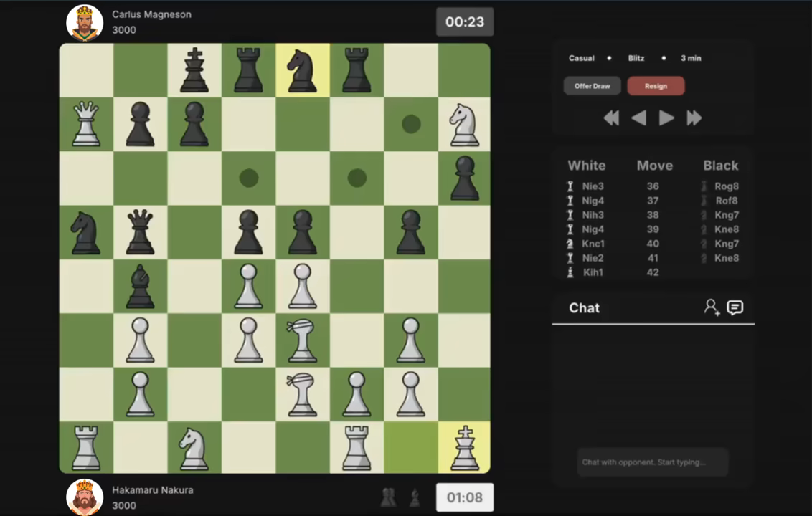Image resolution: width=812 pixels, height=516 pixels.
Task: Move knight to the f6 hint dot
Action: [357, 178]
